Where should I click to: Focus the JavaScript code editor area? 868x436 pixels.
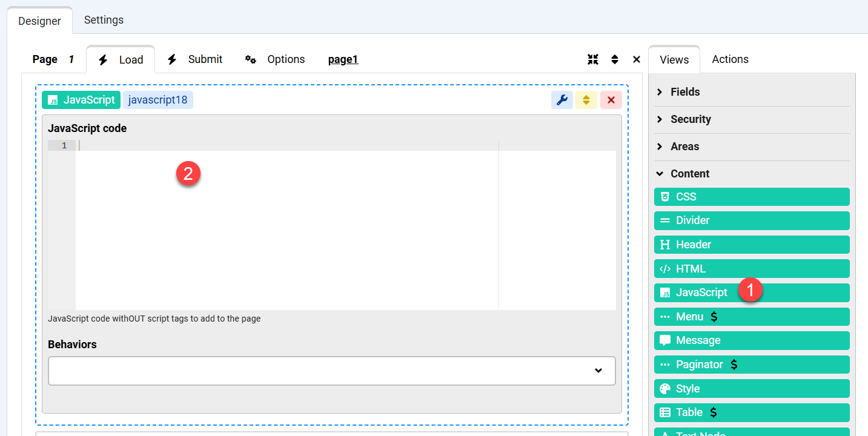tap(345, 225)
